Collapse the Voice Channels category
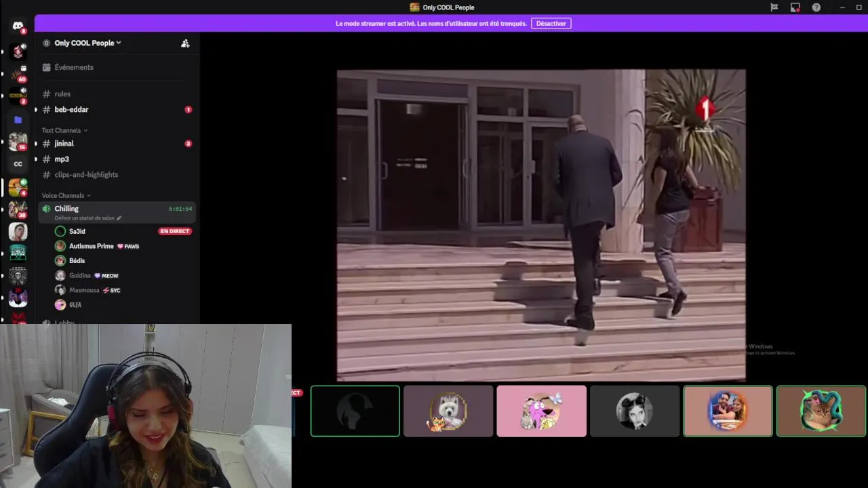 click(x=66, y=195)
